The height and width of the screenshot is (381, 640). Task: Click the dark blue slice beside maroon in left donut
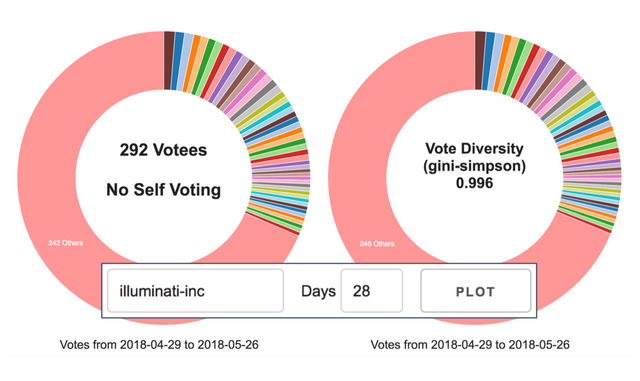click(178, 61)
